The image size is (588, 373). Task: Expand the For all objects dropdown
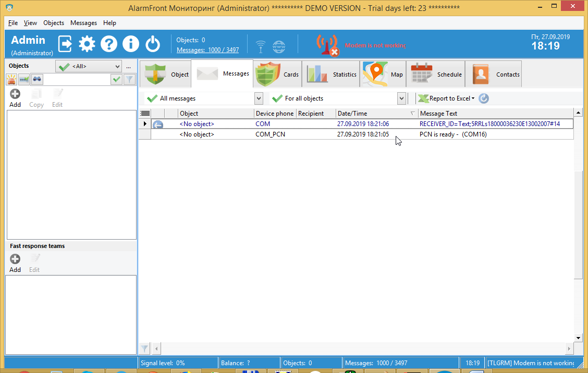401,98
